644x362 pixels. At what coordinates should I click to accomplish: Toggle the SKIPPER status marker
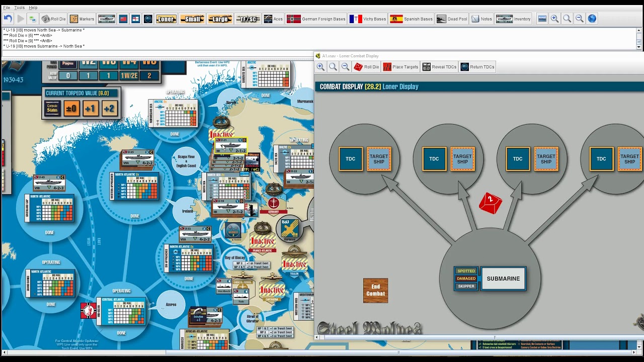[x=466, y=286]
